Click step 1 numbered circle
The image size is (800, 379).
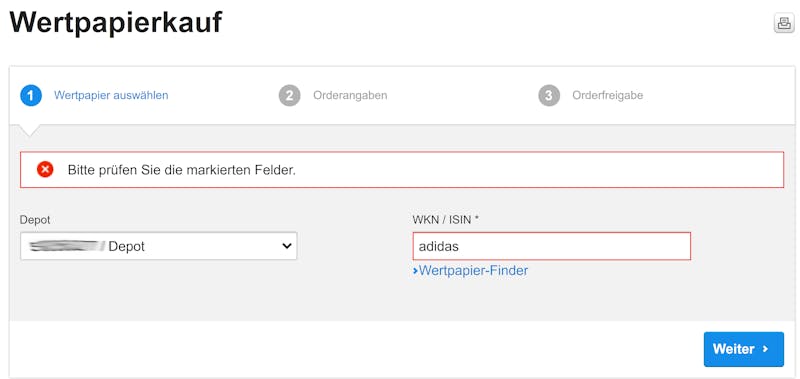click(31, 95)
